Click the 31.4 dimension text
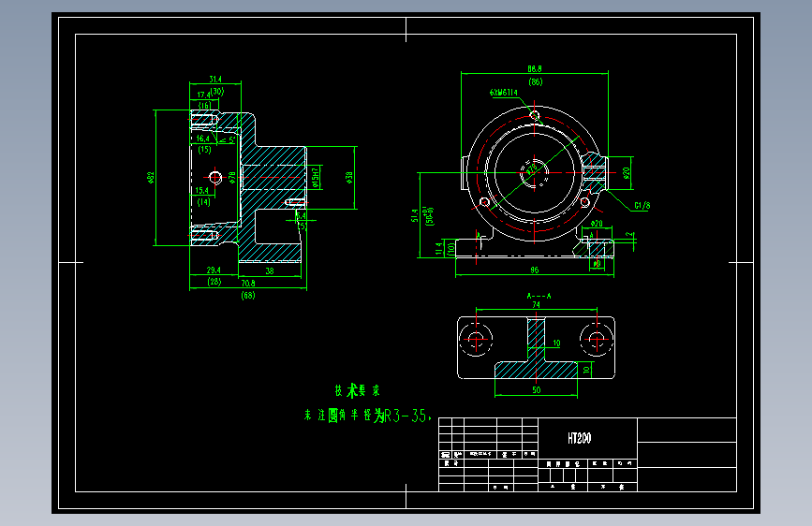812x526 pixels. pyautogui.click(x=215, y=80)
